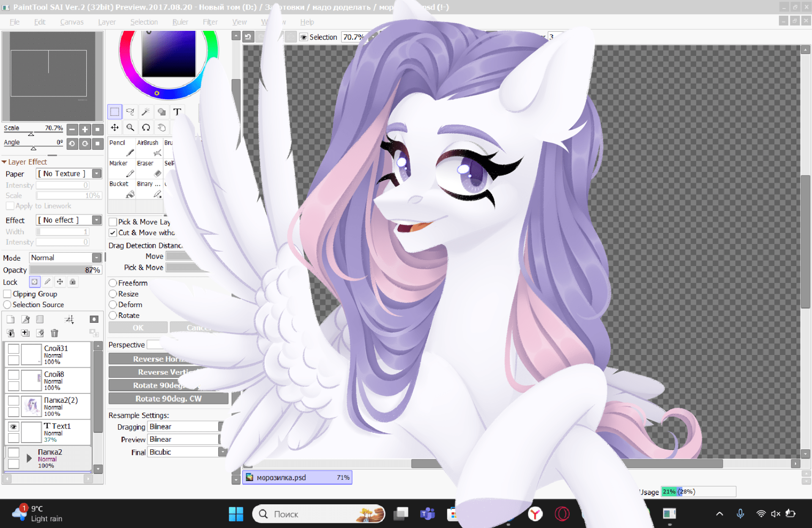Screen dimensions: 812x528
Task: Select the Magic Wand tool
Action: tap(145, 112)
